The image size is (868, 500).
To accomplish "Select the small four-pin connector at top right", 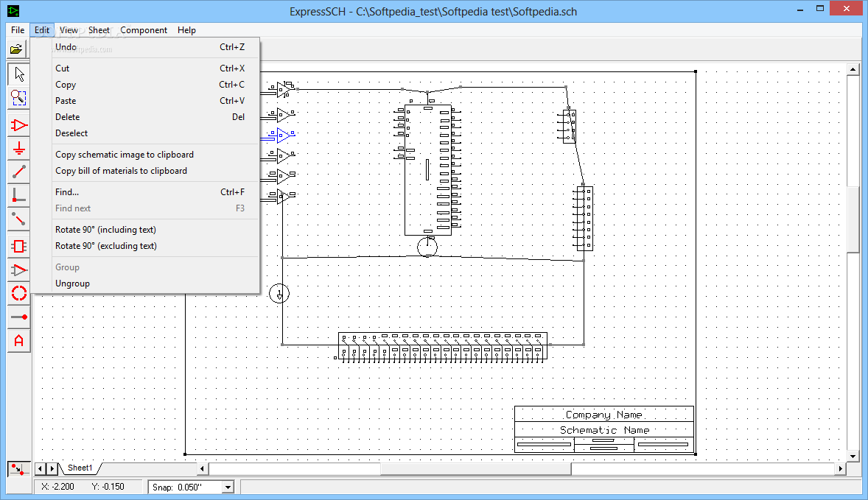I will 569,126.
